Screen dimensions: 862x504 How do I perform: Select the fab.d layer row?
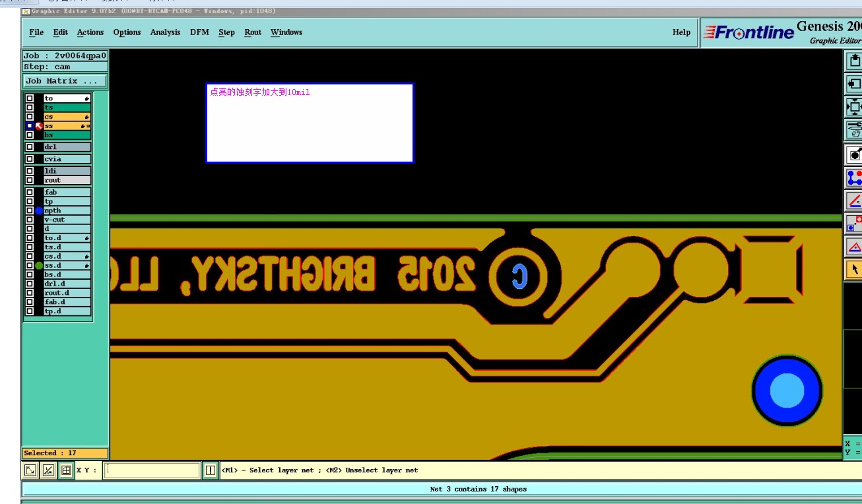(x=67, y=302)
